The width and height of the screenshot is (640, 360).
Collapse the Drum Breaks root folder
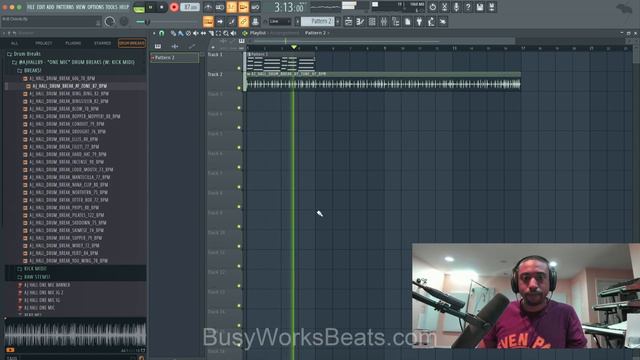click(24, 54)
